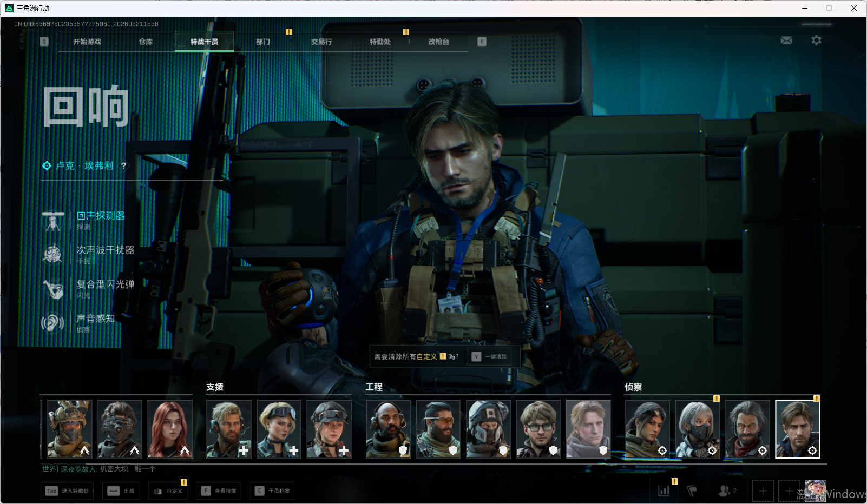Viewport: 867px width, 504px height.
Task: Select the bald bearded engineer with headphones
Action: tap(388, 429)
